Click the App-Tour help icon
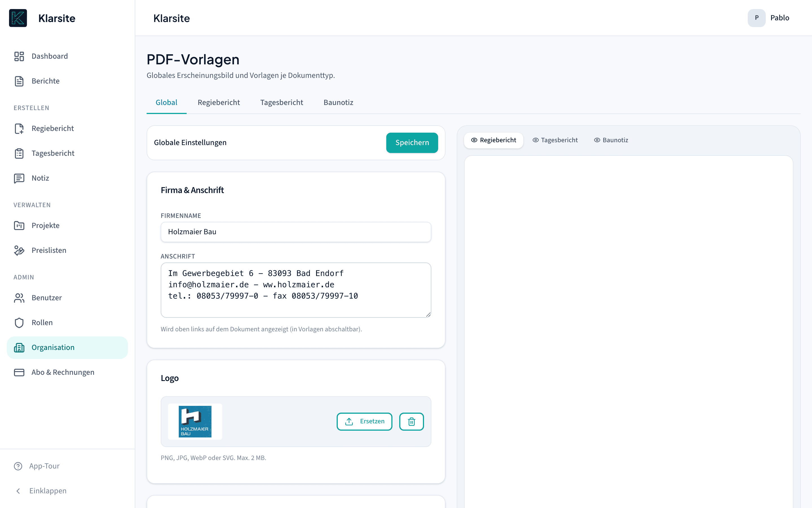Viewport: 812px width, 508px height. 18,466
